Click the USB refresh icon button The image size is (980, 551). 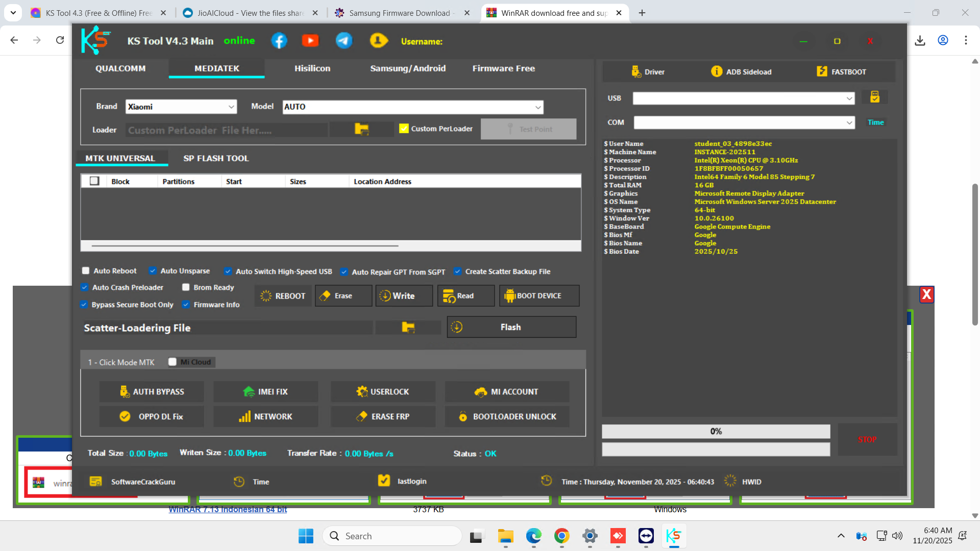click(874, 97)
